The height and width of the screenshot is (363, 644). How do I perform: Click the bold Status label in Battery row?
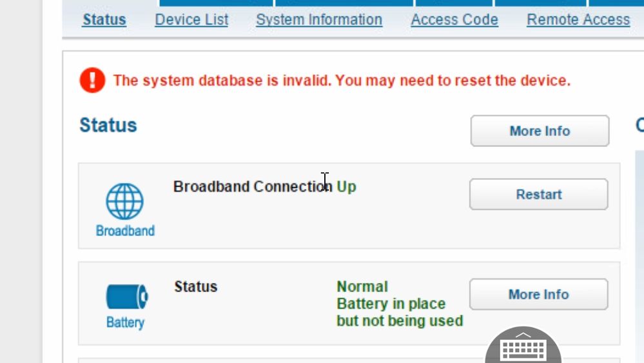tap(195, 286)
